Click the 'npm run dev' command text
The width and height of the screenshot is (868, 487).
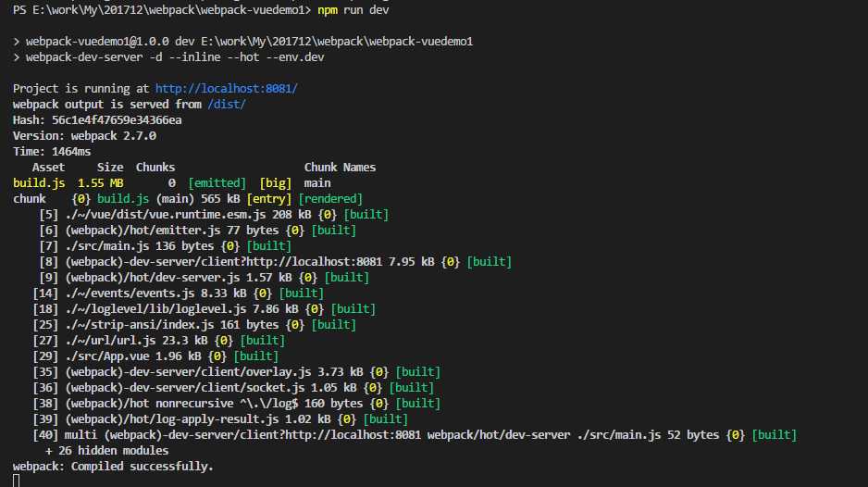(353, 10)
